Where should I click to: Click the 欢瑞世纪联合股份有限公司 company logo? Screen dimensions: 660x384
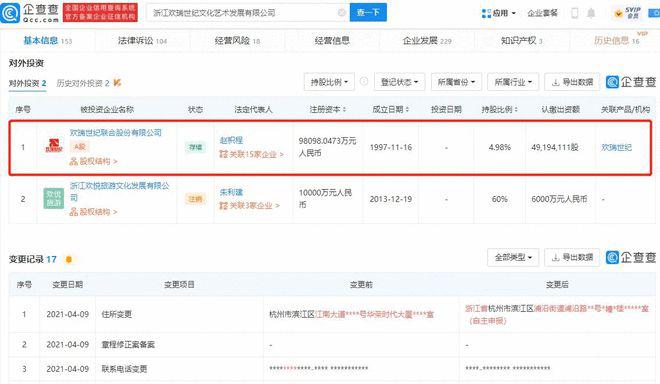[x=54, y=146]
